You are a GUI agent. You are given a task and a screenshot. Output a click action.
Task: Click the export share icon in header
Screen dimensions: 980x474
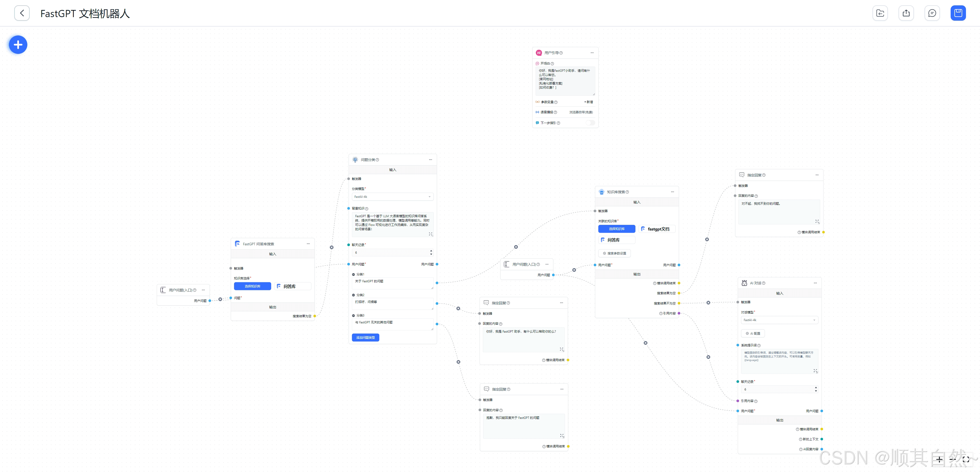click(906, 13)
